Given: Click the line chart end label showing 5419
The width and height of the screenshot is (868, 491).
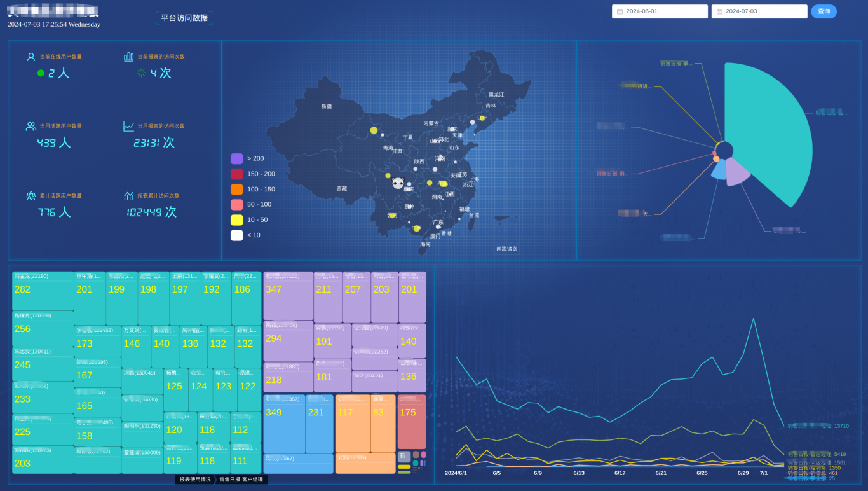Looking at the screenshot, I should (817, 455).
